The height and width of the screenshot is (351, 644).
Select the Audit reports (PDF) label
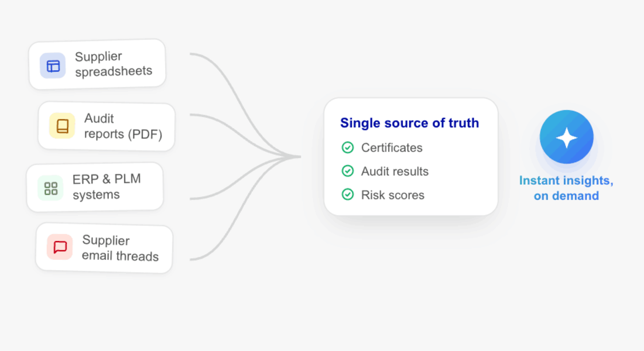[x=123, y=126]
